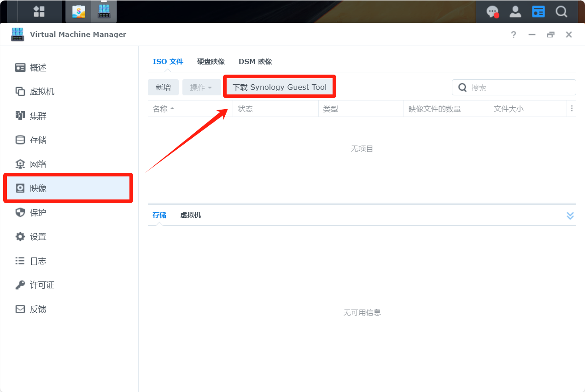Open the DSM notifications chat icon
This screenshot has width=585, height=392.
pyautogui.click(x=493, y=12)
